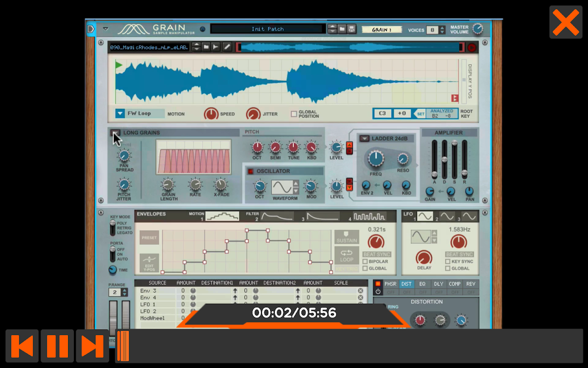Turn the Pitch Jitter knob

[124, 185]
